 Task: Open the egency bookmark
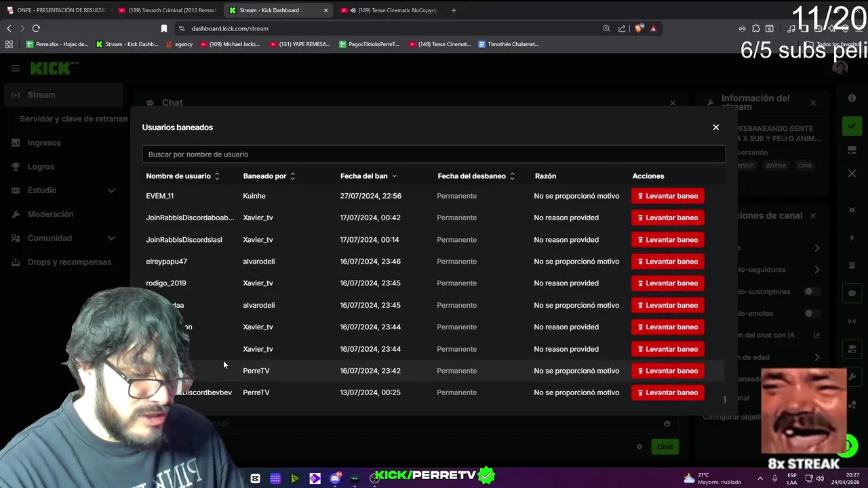179,44
